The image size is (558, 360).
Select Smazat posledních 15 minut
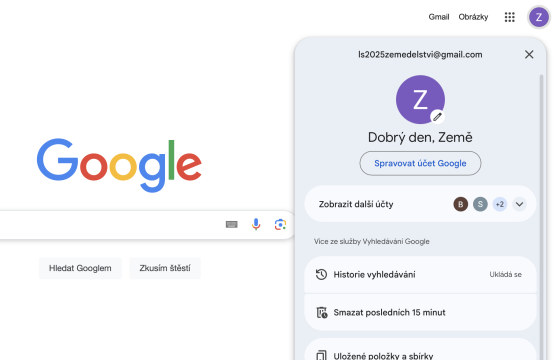(420, 312)
